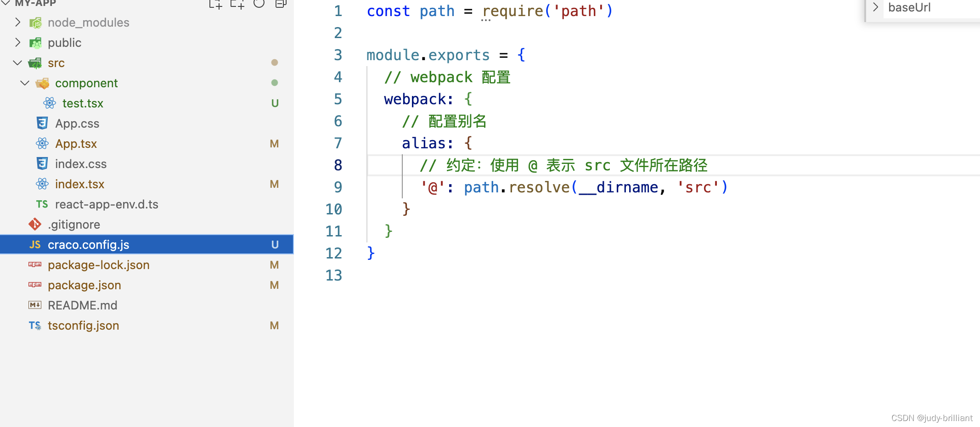Expand the node_modules folder

17,22
